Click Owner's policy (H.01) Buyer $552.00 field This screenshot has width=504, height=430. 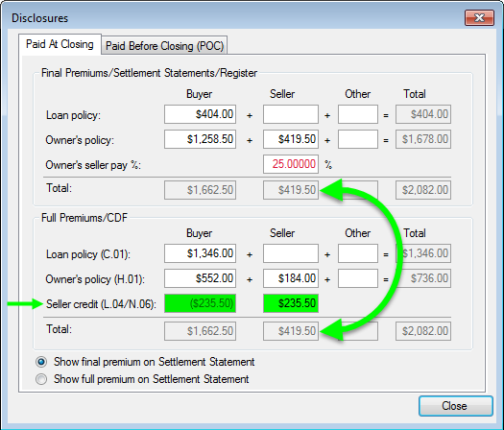click(x=200, y=278)
